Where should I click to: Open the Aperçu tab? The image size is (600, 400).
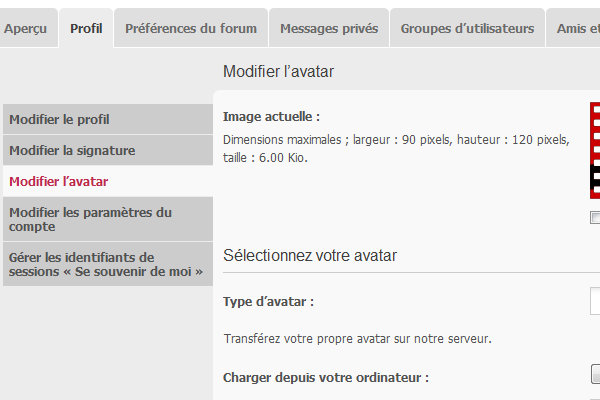(25, 29)
